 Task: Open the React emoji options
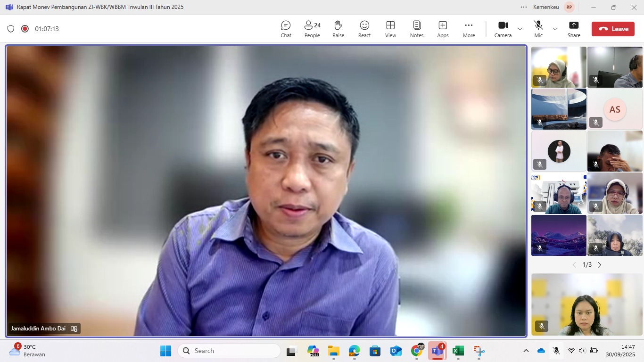(364, 29)
